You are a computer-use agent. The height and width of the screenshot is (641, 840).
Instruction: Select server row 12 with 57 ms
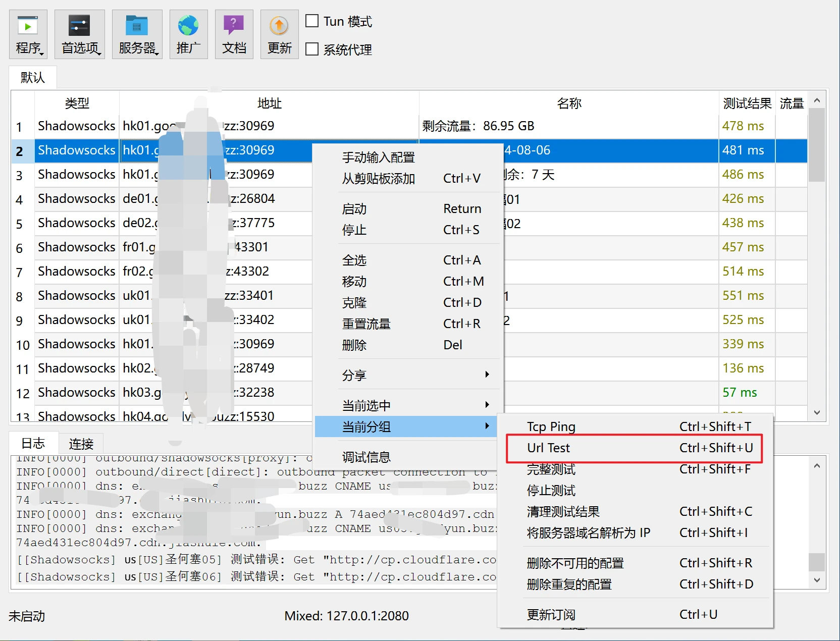(76, 393)
